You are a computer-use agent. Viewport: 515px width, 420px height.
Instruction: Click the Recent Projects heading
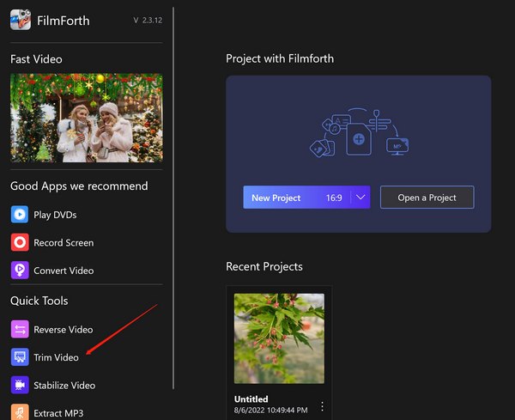tap(264, 266)
